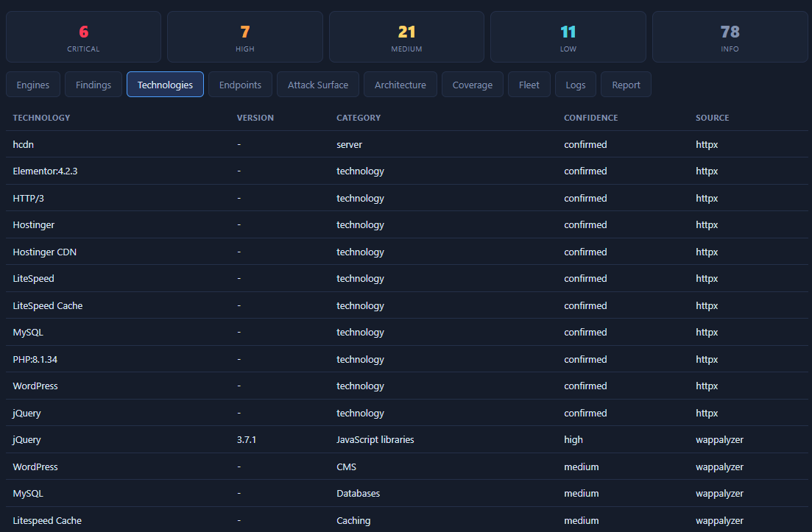Click the Medium severity card
The height and width of the screenshot is (532, 812).
click(406, 37)
